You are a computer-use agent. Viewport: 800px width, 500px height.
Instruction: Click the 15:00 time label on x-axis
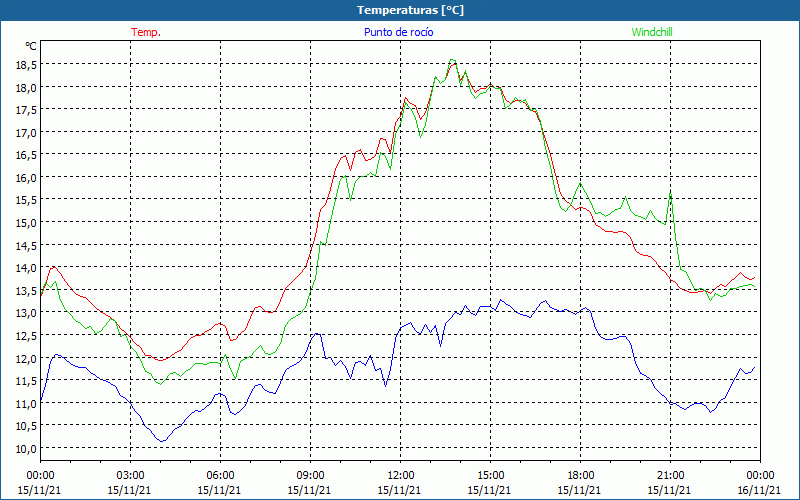(490, 476)
